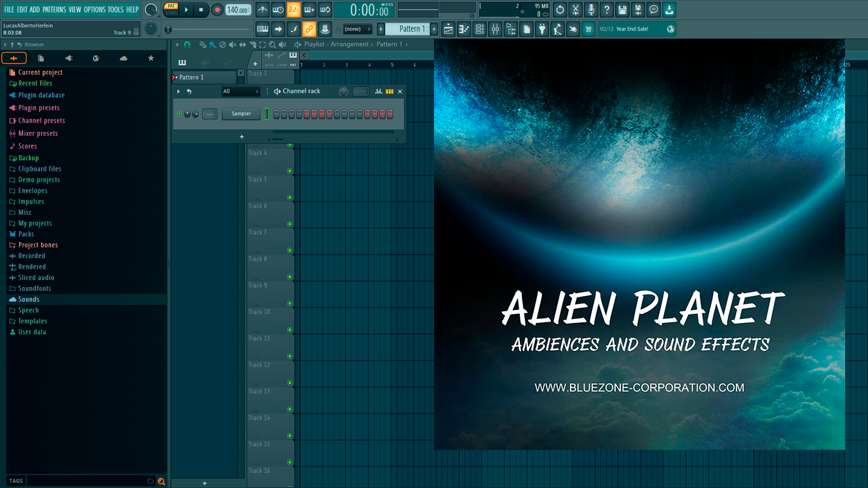868x488 pixels.
Task: Toggle loop recording icon
Action: (325, 10)
